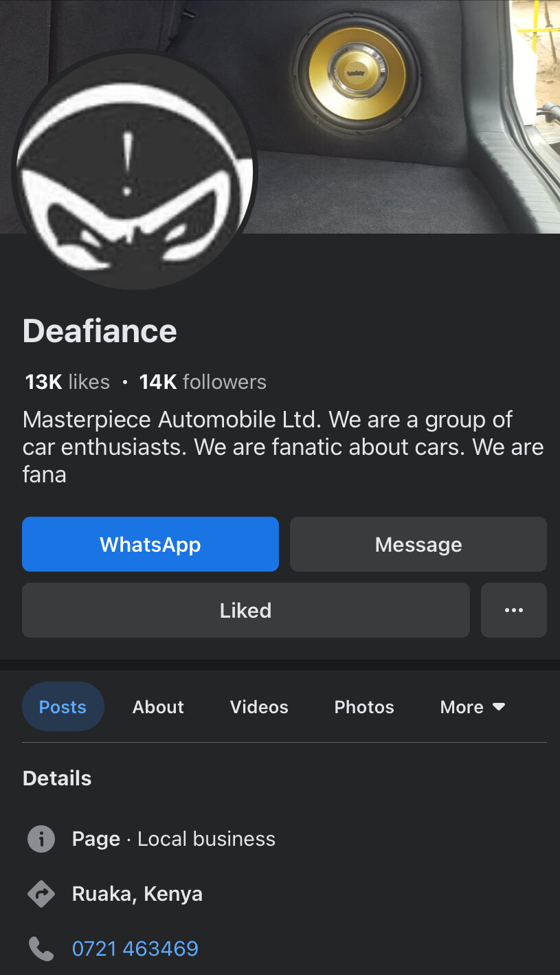
Task: Tap the phone handset icon
Action: (41, 949)
